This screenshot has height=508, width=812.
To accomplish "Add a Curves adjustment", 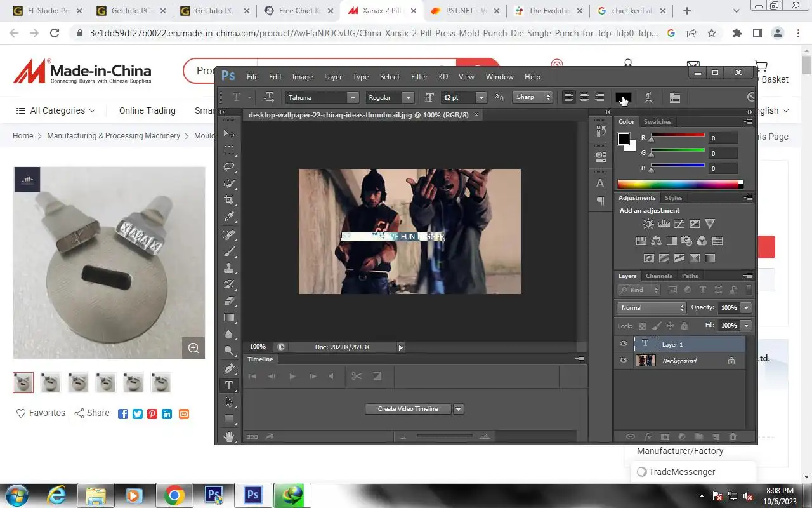I will click(x=679, y=224).
